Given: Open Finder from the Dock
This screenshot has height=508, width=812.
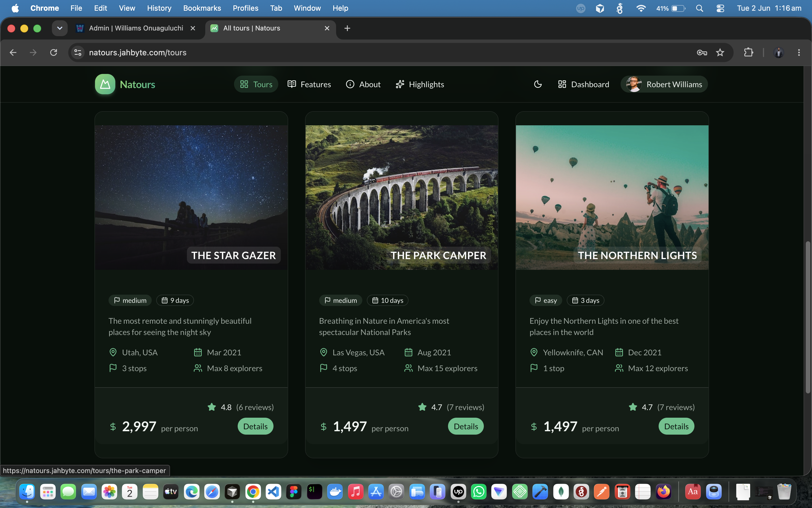Looking at the screenshot, I should tap(27, 492).
